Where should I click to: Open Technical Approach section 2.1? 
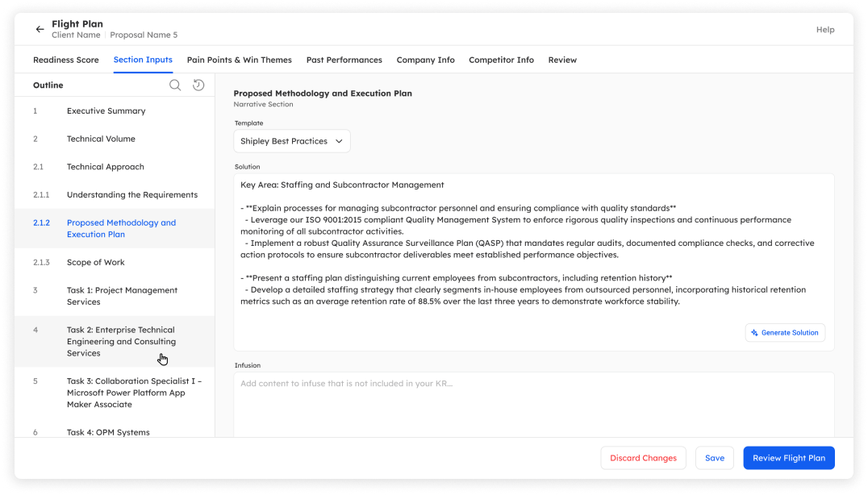115,167
